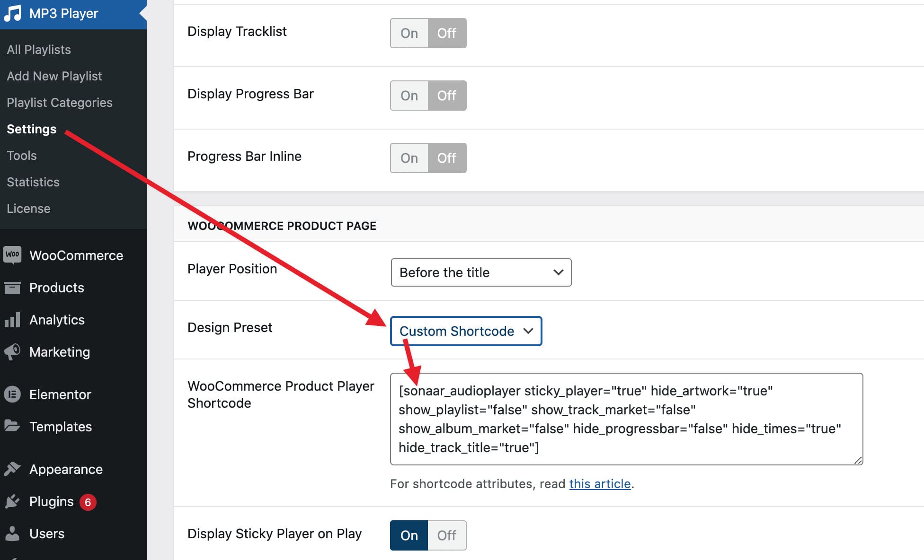Open the Player Position dropdown

[481, 272]
